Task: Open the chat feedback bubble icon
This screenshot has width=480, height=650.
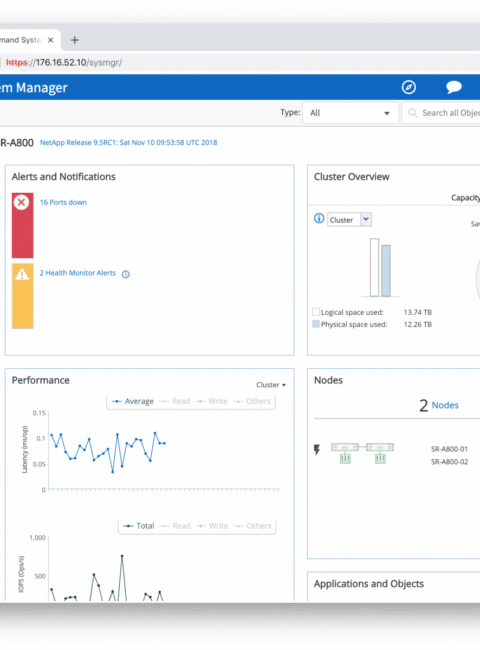Action: 454,87
